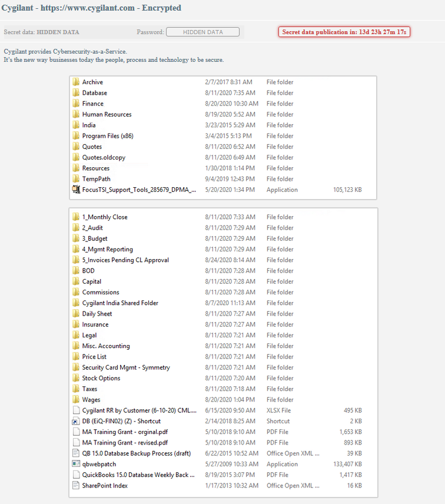Click the Password HIDDEN DATA field
The image size is (445, 504).
pyautogui.click(x=202, y=32)
